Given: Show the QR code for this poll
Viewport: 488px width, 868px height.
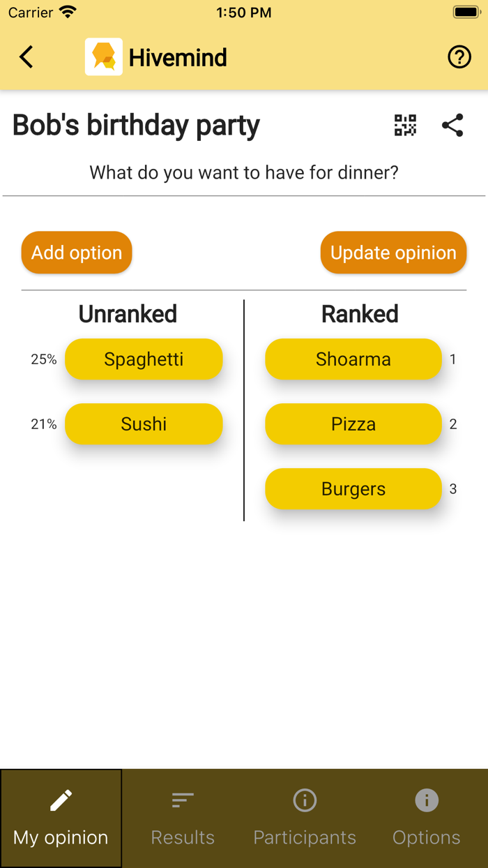Looking at the screenshot, I should point(405,126).
